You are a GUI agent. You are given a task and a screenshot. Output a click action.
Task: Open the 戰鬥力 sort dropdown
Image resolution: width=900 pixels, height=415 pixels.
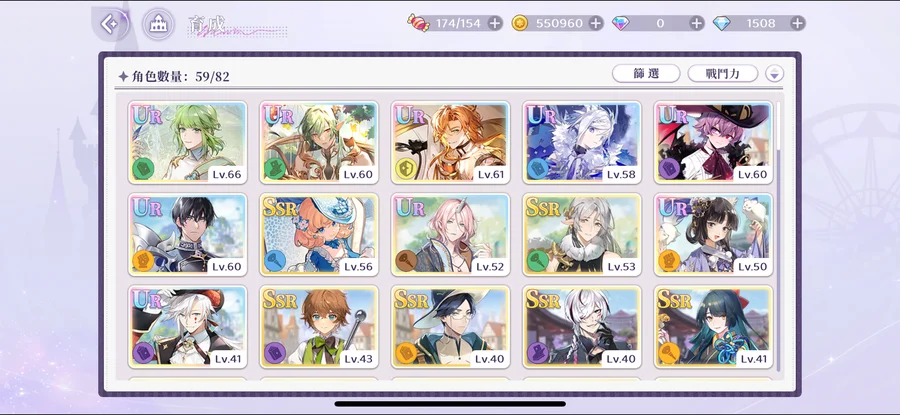coord(723,73)
